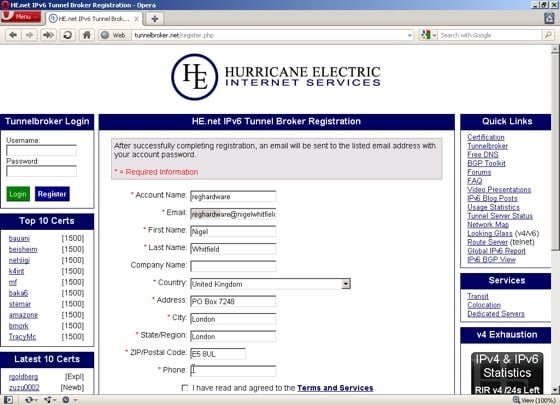Click the Address field

point(233,301)
